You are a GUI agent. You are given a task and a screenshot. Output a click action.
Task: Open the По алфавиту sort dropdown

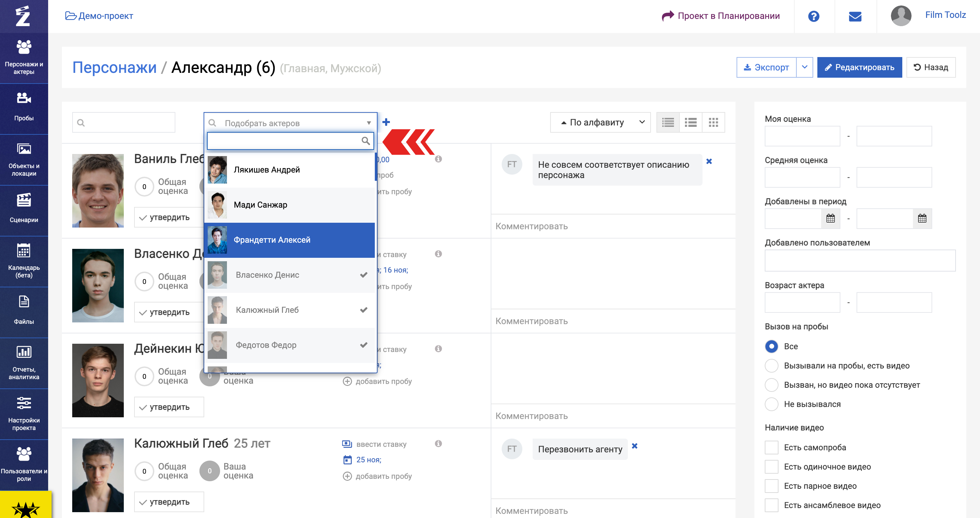600,122
